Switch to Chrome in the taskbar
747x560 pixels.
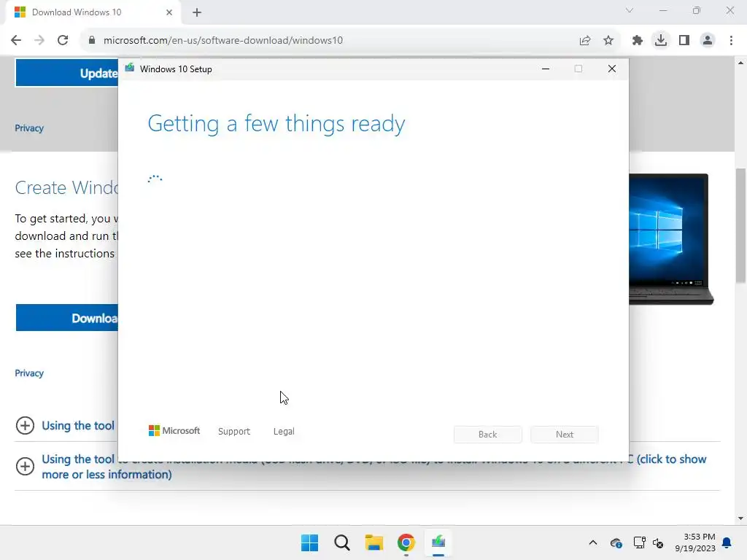pyautogui.click(x=406, y=542)
